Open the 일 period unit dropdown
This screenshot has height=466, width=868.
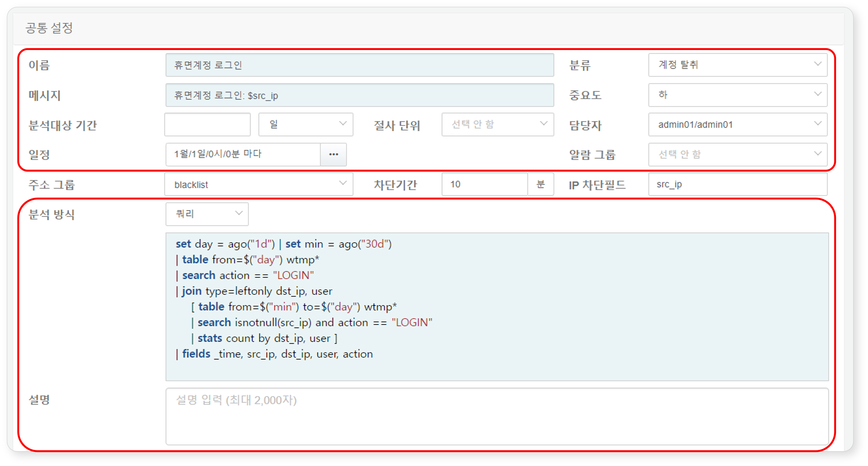tap(306, 124)
